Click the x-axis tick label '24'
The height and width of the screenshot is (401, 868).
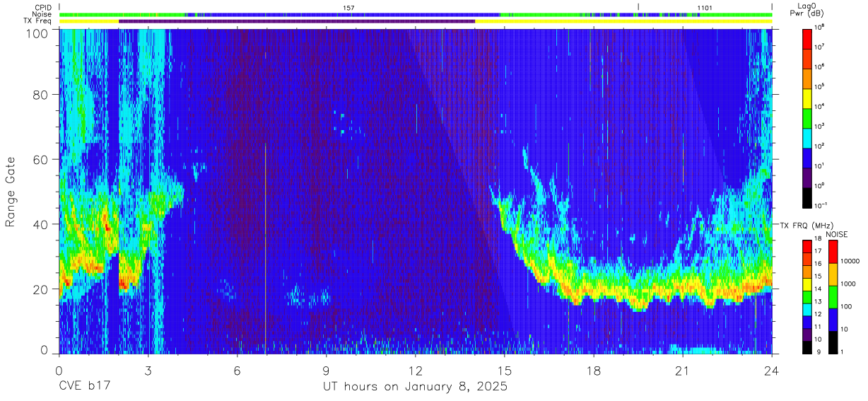point(772,370)
